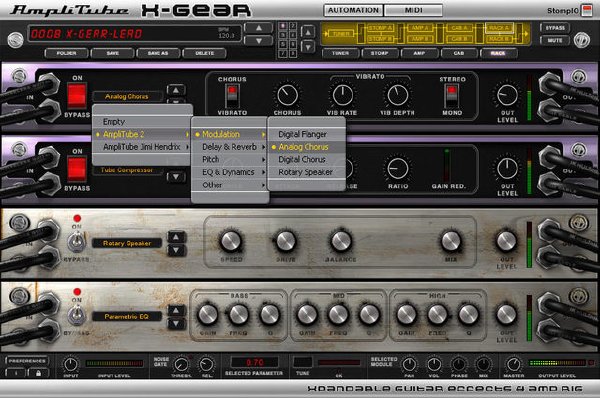The height and width of the screenshot is (398, 600).
Task: Flip the CHORUS/VIBRATO switch
Action: click(x=232, y=96)
